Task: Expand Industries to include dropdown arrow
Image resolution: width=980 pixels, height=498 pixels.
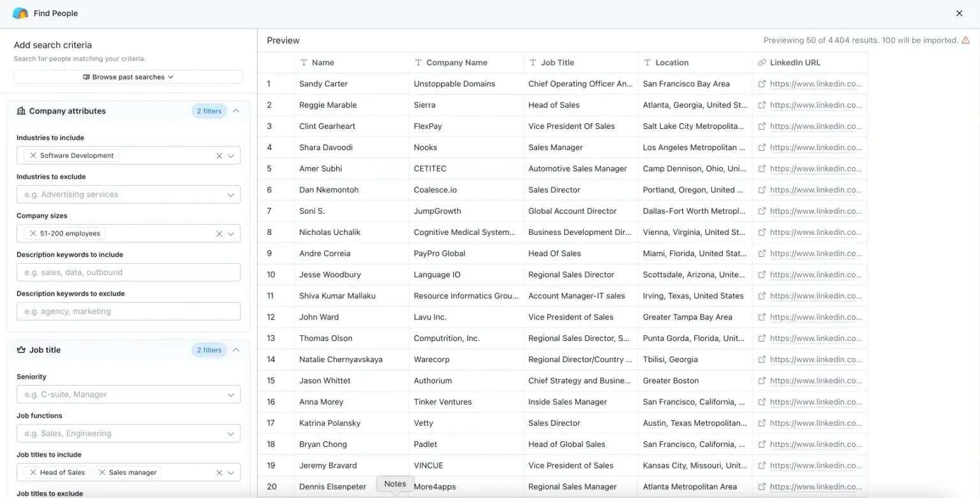Action: pos(231,156)
